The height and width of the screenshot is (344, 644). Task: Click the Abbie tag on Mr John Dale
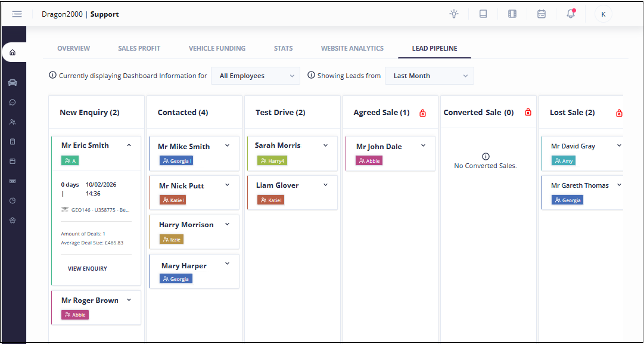point(369,161)
